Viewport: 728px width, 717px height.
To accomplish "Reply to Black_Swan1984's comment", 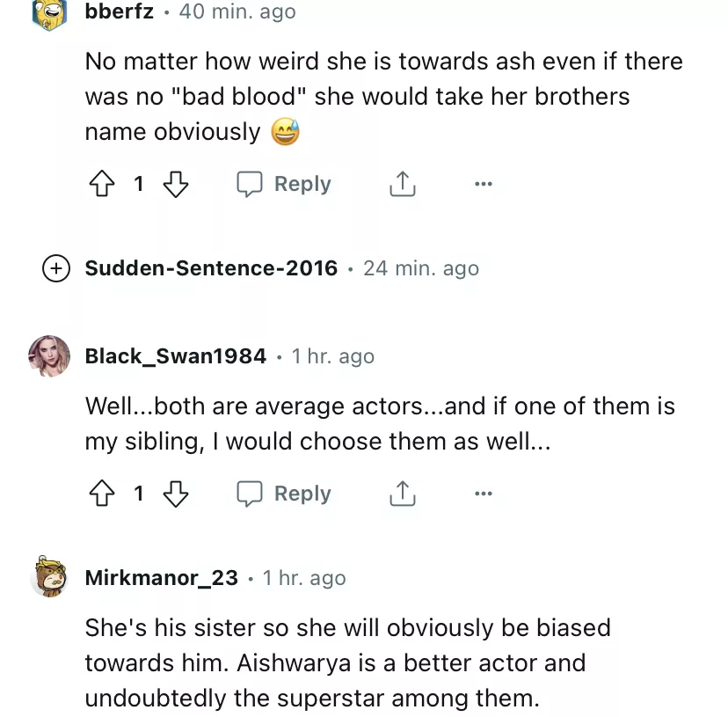I will [x=285, y=494].
